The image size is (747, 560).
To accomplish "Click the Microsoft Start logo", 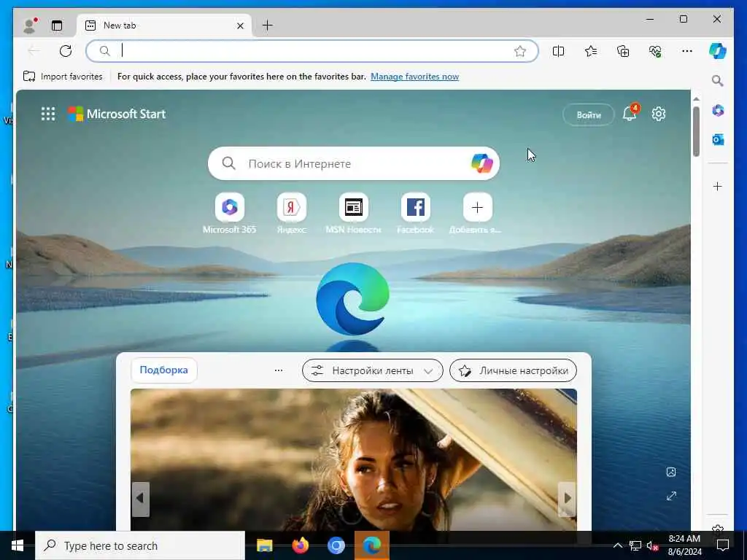I will pos(117,114).
